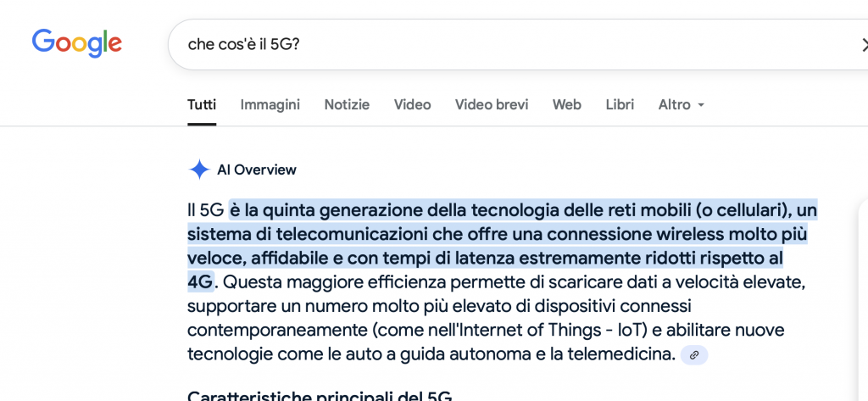Click "Il 5G" at the paragraph start
Screen dimensions: 868x401
(205, 210)
